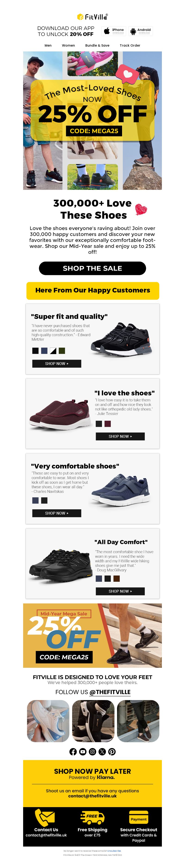Select the burgundy swatch under "I love the shoes"
The height and width of the screenshot is (868, 185).
pos(108,424)
